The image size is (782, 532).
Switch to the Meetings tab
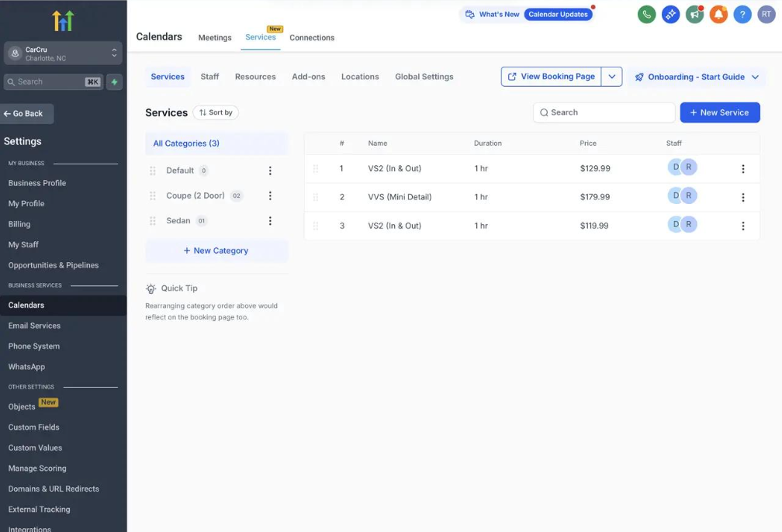click(x=214, y=38)
